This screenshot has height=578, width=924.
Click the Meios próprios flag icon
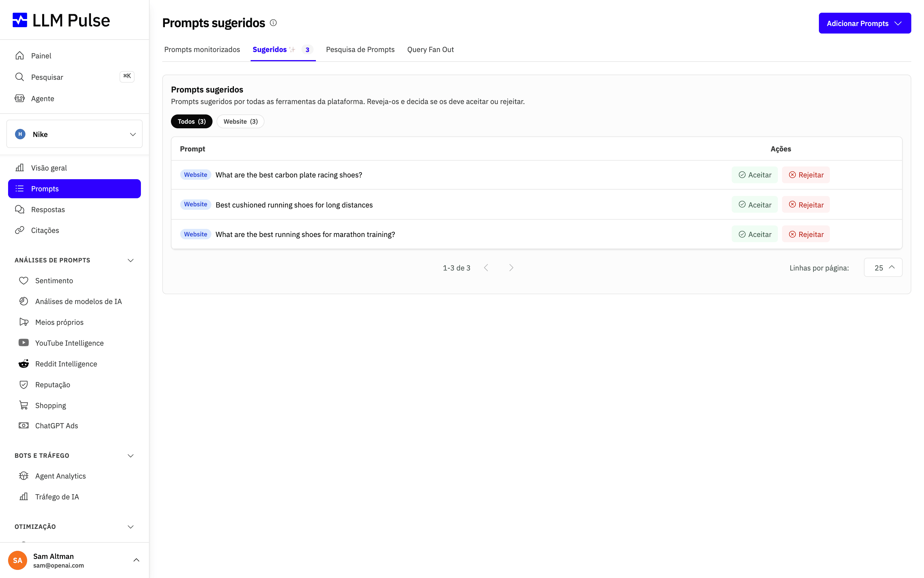tap(24, 322)
